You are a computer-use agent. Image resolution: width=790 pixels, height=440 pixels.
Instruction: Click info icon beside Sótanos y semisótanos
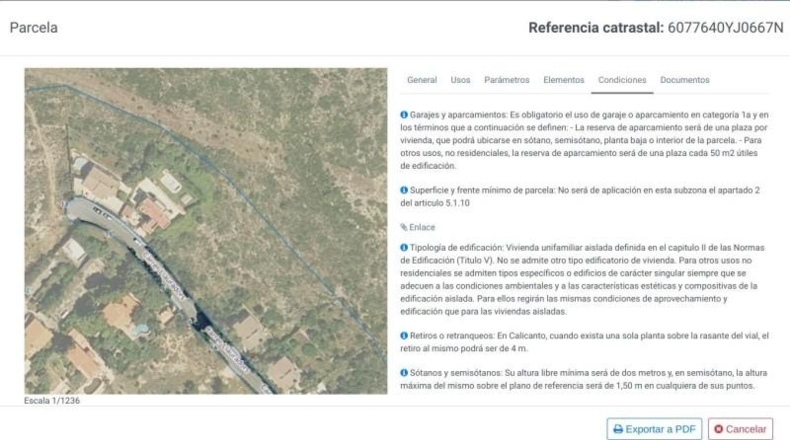pos(404,373)
